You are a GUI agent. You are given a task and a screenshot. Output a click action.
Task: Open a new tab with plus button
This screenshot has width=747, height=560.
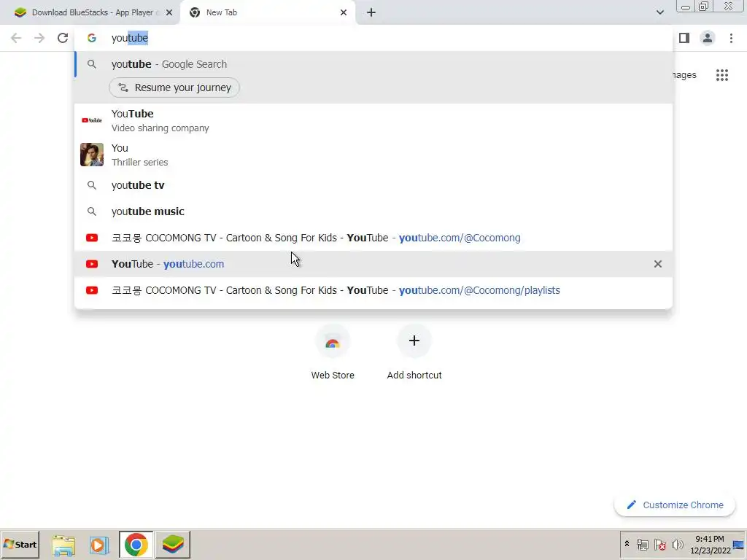pos(371,12)
